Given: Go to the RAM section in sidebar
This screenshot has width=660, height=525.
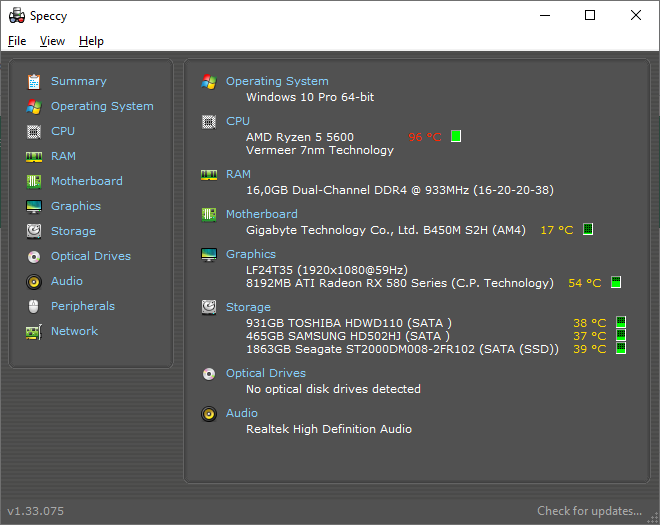Looking at the screenshot, I should pos(64,156).
